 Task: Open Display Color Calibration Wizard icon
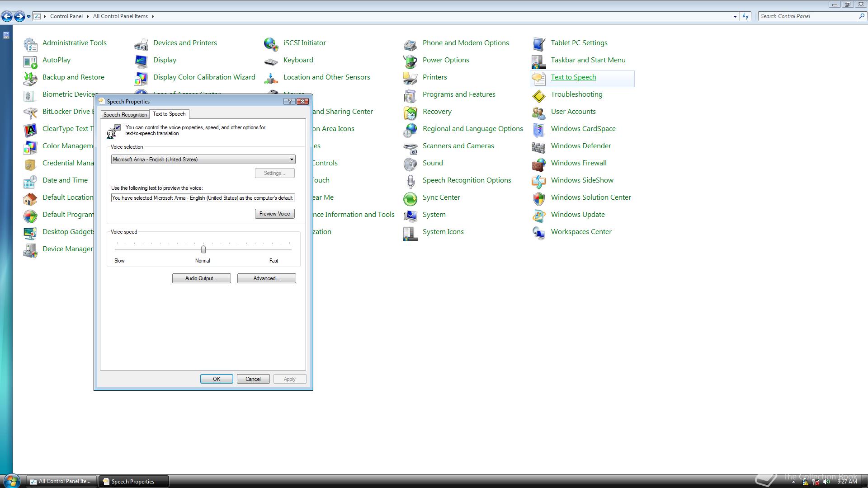[x=141, y=79]
